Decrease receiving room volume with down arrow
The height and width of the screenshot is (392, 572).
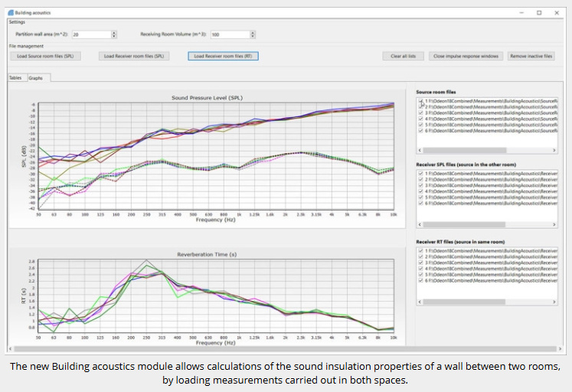click(253, 37)
